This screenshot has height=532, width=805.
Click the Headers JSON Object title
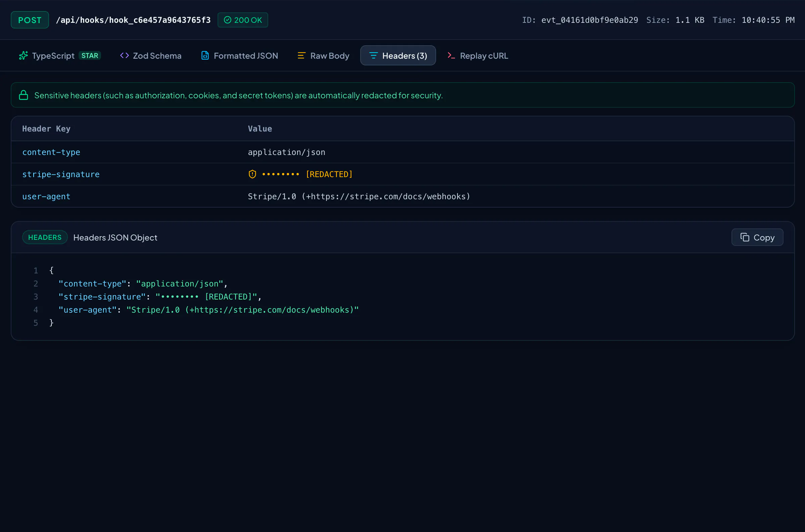point(115,237)
